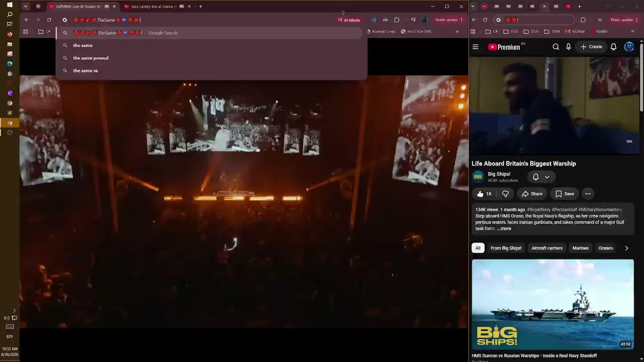This screenshot has height=362, width=644.
Task: Like the video with 1K likes
Action: click(485, 194)
